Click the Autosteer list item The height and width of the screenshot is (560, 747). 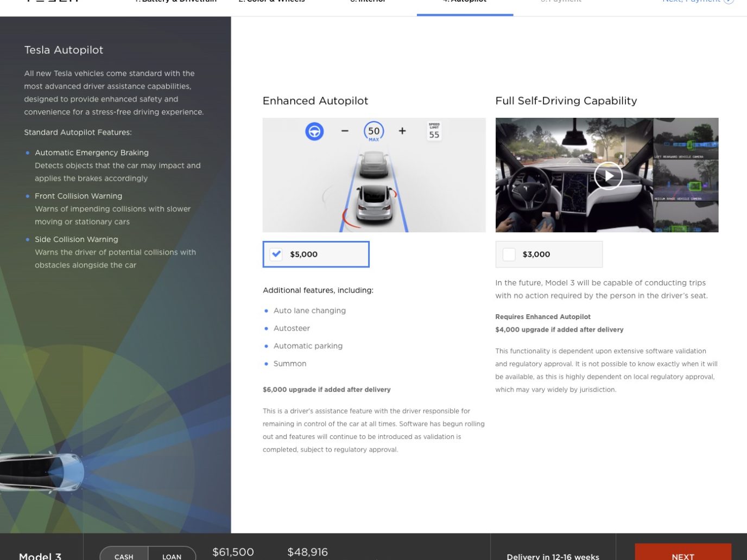pos(292,328)
